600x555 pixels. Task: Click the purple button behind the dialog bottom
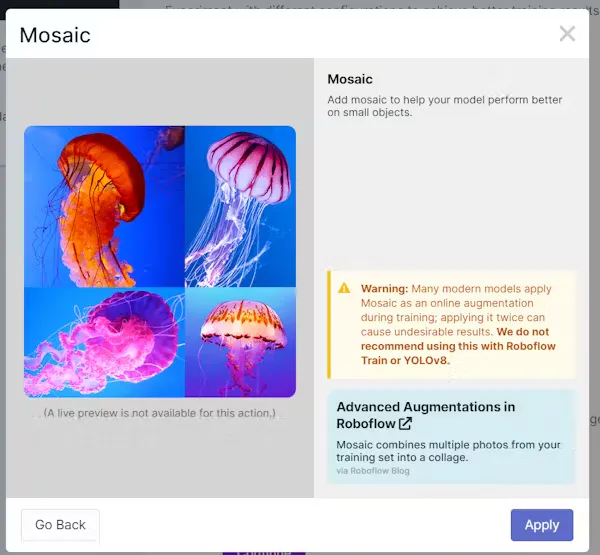[264, 553]
